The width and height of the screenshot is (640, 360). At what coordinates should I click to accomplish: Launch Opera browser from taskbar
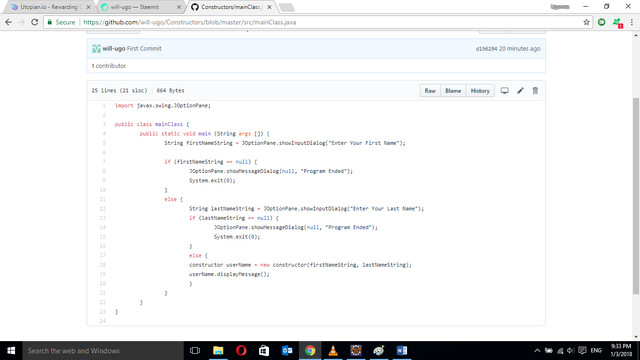[x=241, y=351]
